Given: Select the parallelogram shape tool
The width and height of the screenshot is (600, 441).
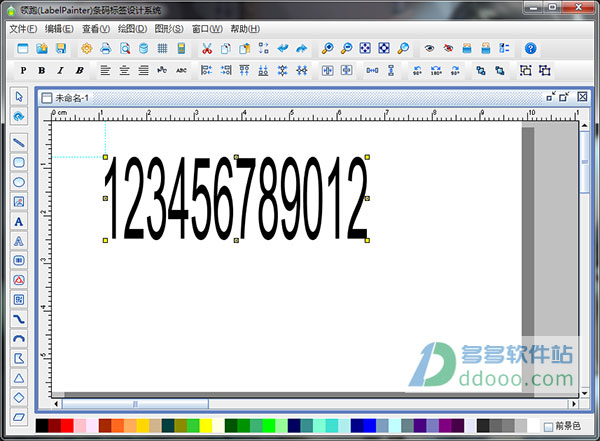Looking at the screenshot, I should 19,417.
